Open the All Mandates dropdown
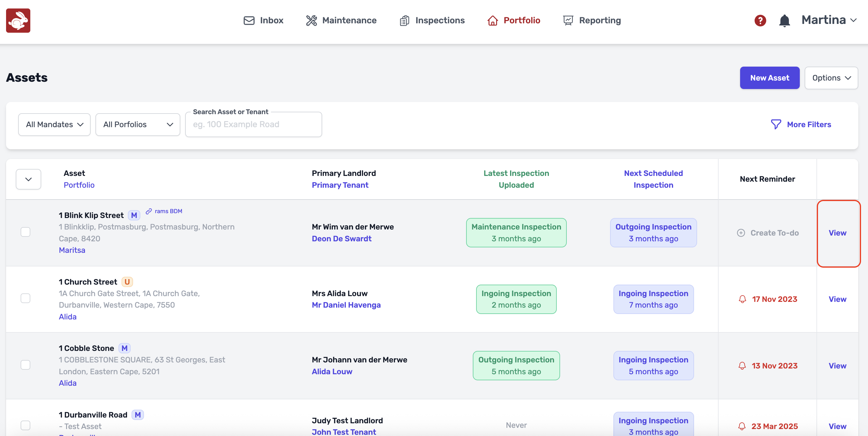This screenshot has height=436, width=868. (x=54, y=124)
